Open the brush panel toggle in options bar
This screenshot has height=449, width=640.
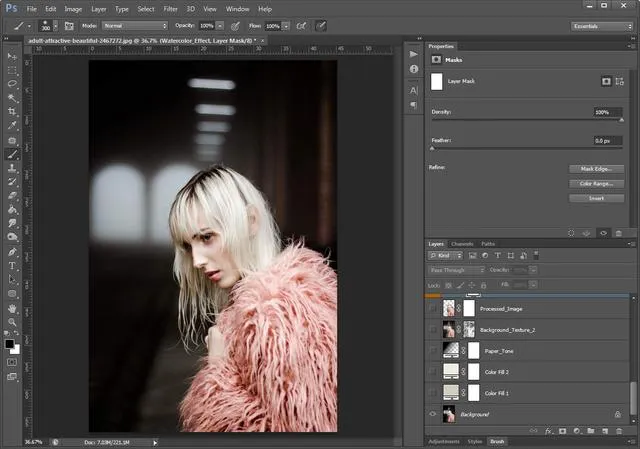click(x=69, y=26)
